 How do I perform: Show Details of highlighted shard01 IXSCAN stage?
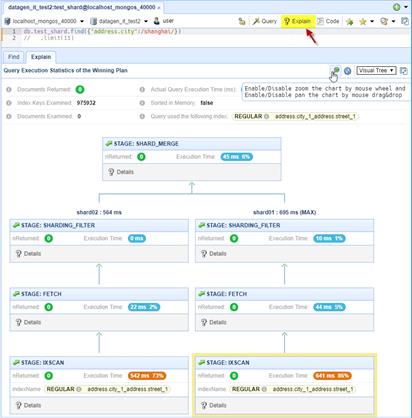click(213, 405)
